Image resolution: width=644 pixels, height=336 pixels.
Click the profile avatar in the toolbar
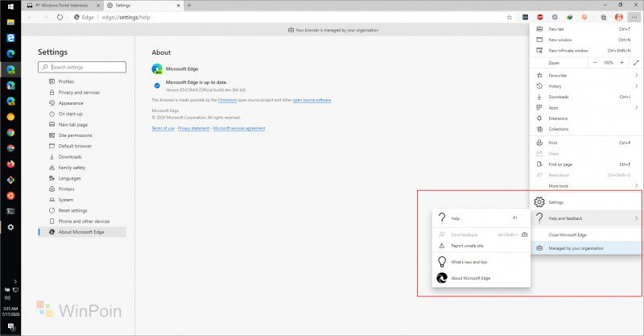(618, 17)
